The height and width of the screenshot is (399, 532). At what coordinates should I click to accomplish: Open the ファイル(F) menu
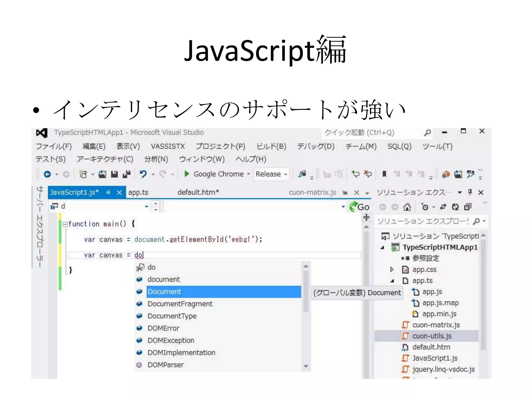[x=54, y=147]
